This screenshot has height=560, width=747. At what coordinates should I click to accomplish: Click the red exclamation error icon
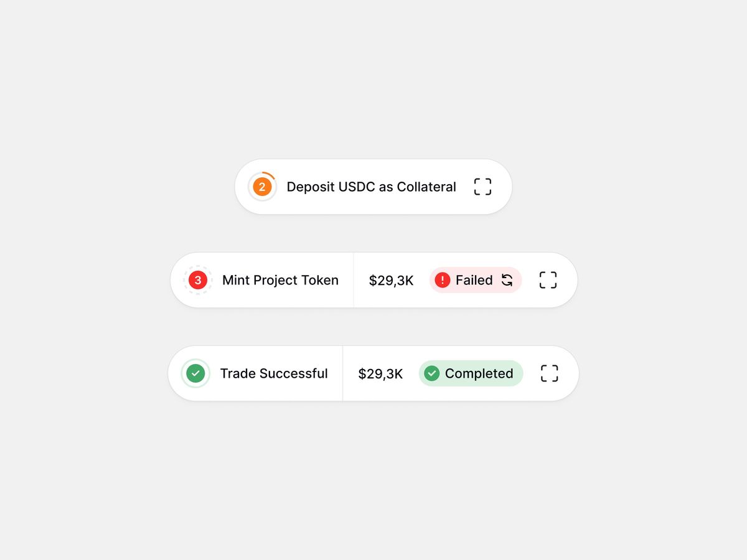click(x=442, y=280)
